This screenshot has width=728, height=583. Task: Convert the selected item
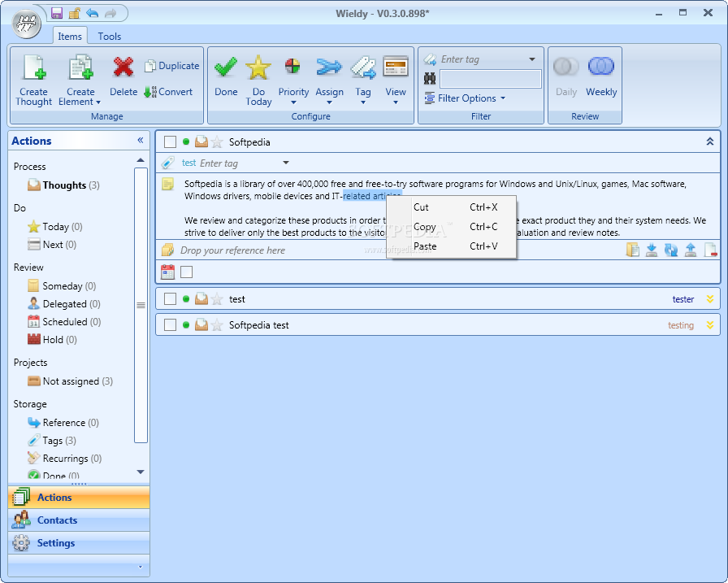pos(168,92)
